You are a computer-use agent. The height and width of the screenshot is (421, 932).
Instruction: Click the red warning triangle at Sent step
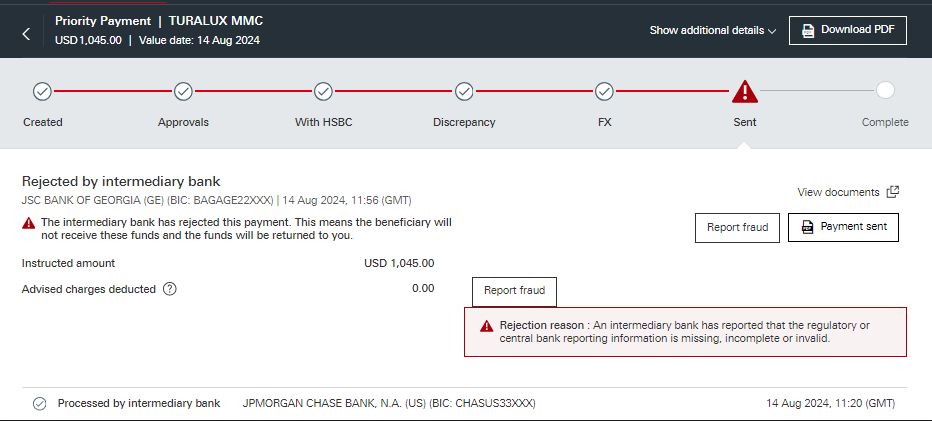pos(745,92)
